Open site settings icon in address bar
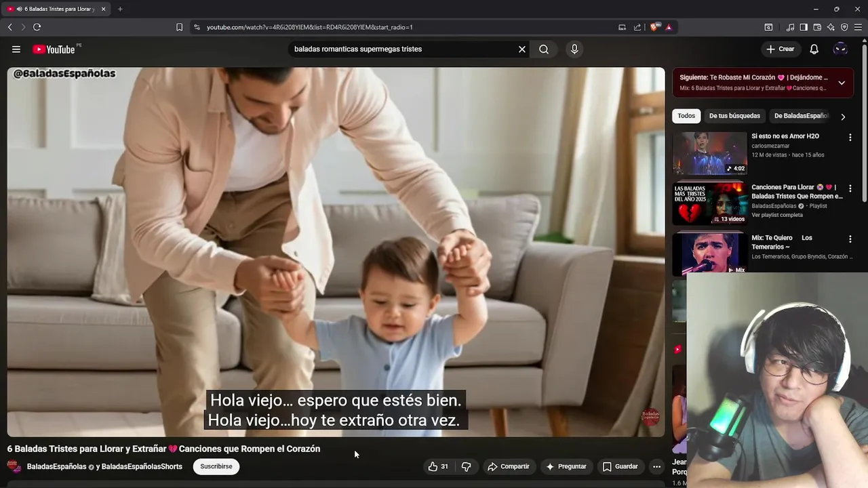Screen dimensions: 868x488 (x=197, y=27)
